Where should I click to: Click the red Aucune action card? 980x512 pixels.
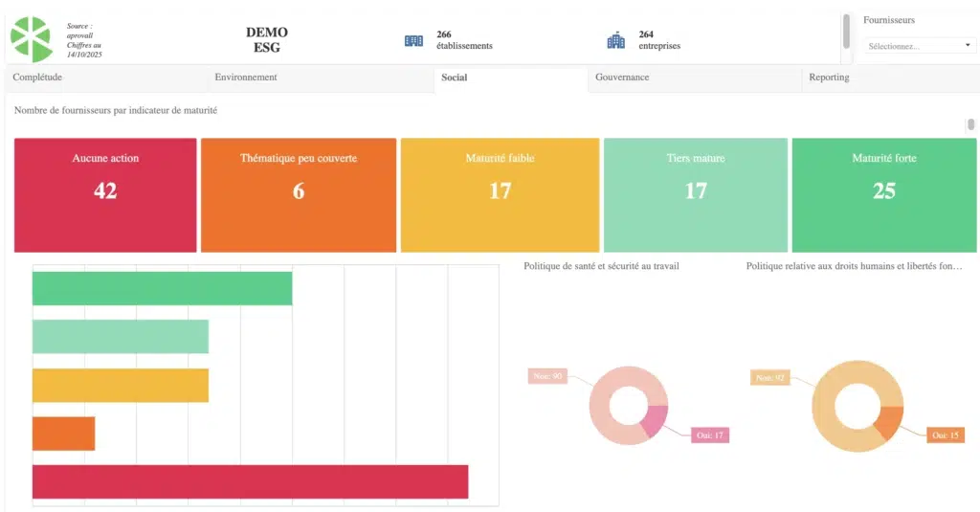[105, 195]
